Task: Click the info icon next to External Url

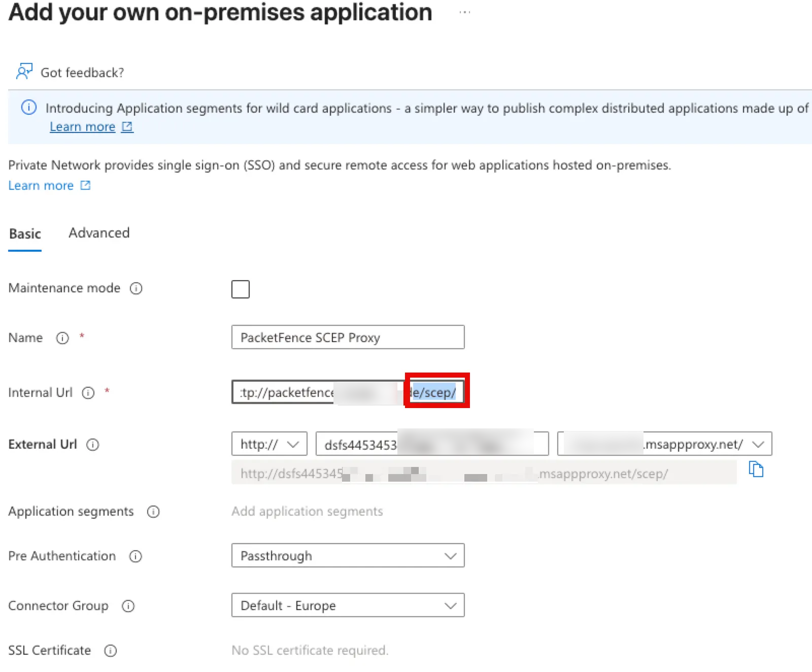Action: point(93,445)
